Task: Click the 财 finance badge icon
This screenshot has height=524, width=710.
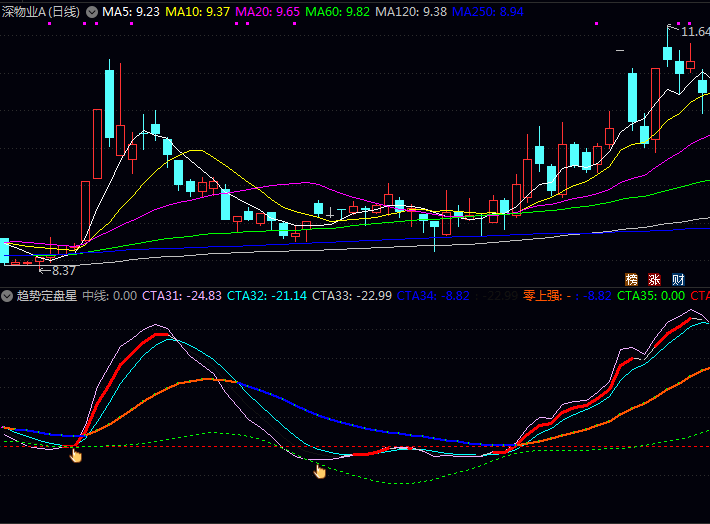Action: coord(678,279)
